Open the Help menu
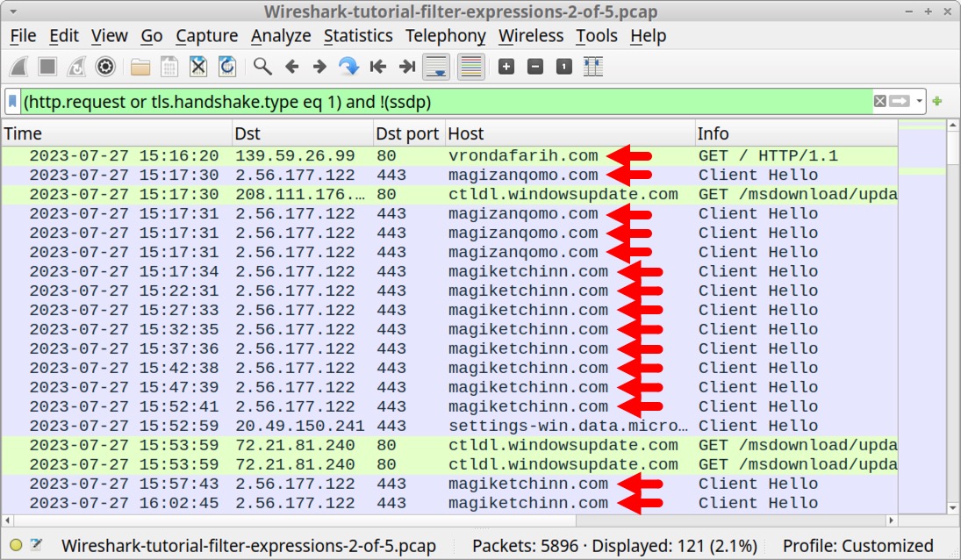 click(648, 36)
